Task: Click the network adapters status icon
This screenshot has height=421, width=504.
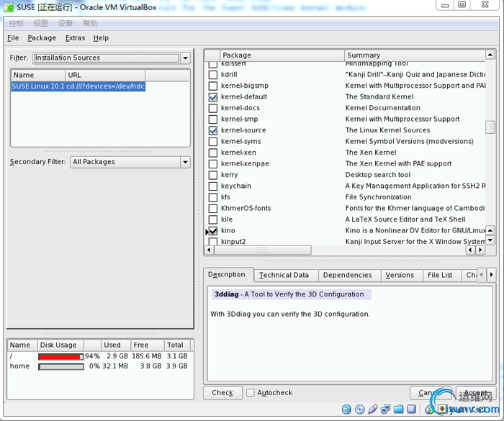Action: coord(385,409)
